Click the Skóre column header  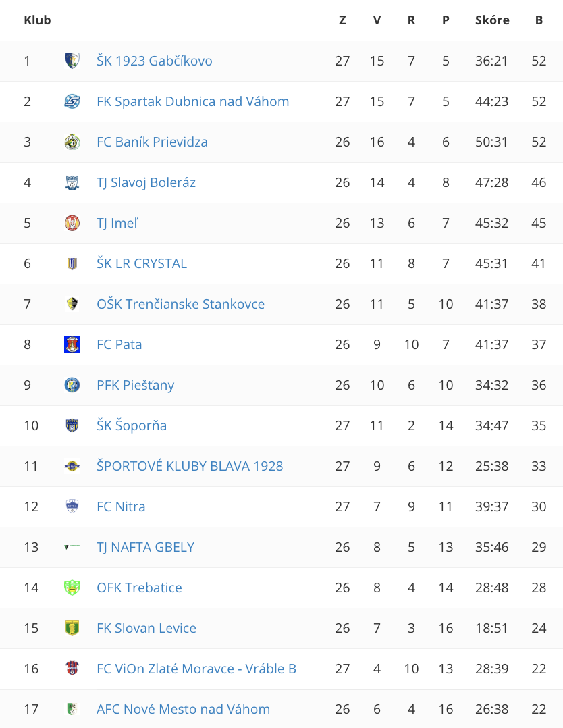[492, 20]
